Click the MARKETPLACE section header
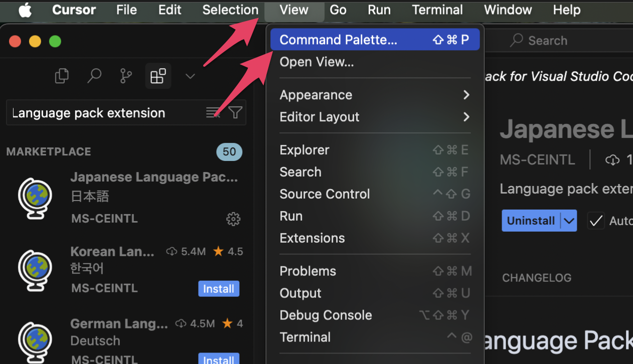Screen dimensions: 633x364 pos(49,152)
